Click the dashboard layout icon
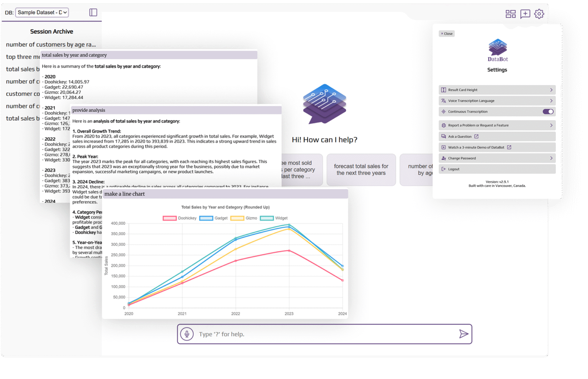Viewport: 588px width, 379px height. point(511,14)
